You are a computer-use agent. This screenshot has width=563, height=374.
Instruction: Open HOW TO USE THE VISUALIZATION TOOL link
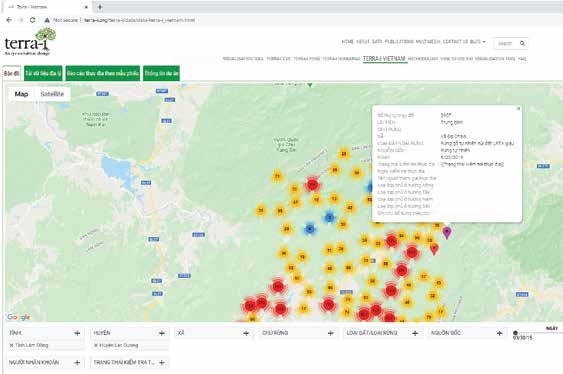pyautogui.click(x=478, y=59)
